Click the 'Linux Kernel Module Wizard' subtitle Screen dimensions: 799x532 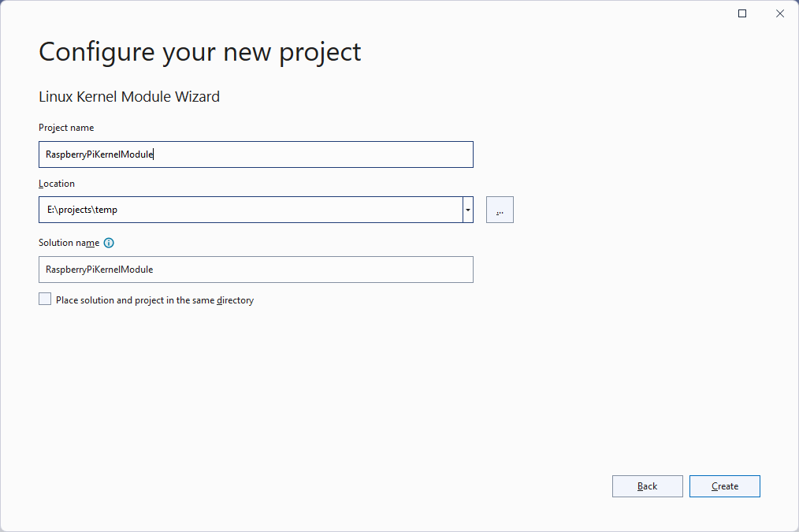coord(129,97)
